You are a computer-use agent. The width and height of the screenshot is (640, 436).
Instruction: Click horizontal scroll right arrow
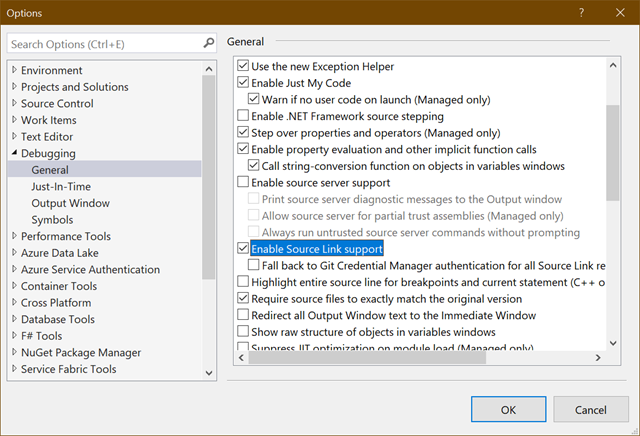[x=598, y=358]
